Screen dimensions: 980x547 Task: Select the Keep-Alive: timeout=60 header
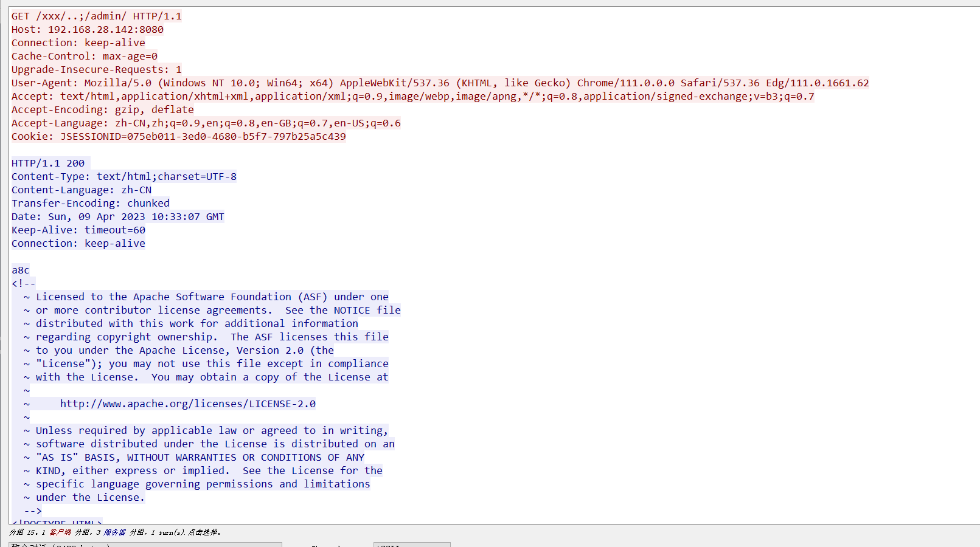click(78, 230)
